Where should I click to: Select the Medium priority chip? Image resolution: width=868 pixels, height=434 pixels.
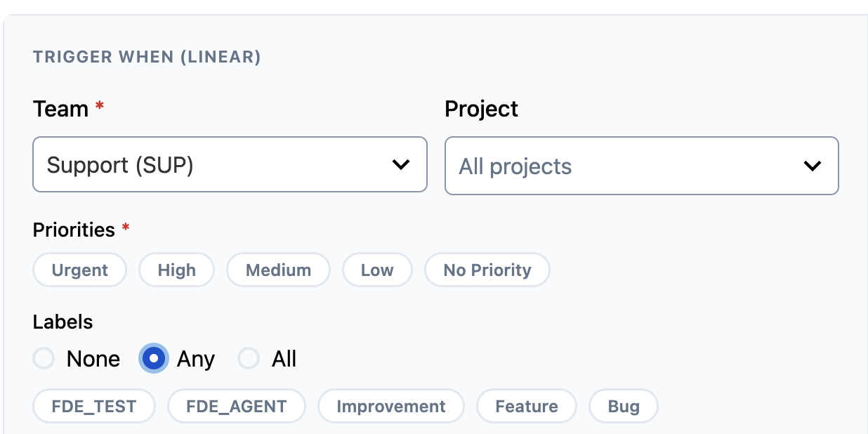coord(278,270)
